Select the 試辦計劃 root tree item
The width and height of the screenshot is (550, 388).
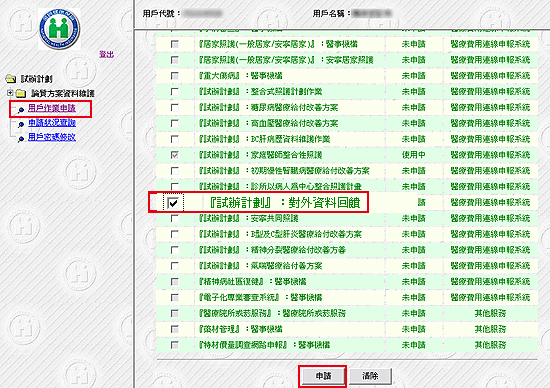pyautogui.click(x=37, y=79)
